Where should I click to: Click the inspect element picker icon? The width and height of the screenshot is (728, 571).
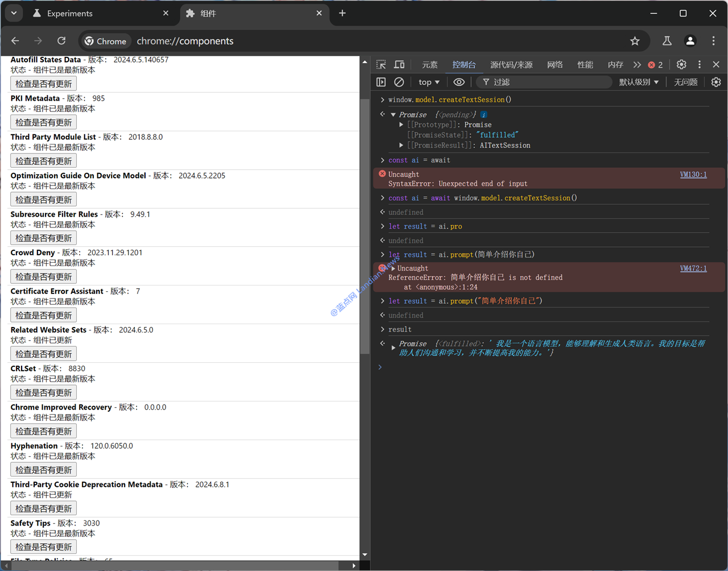(381, 64)
